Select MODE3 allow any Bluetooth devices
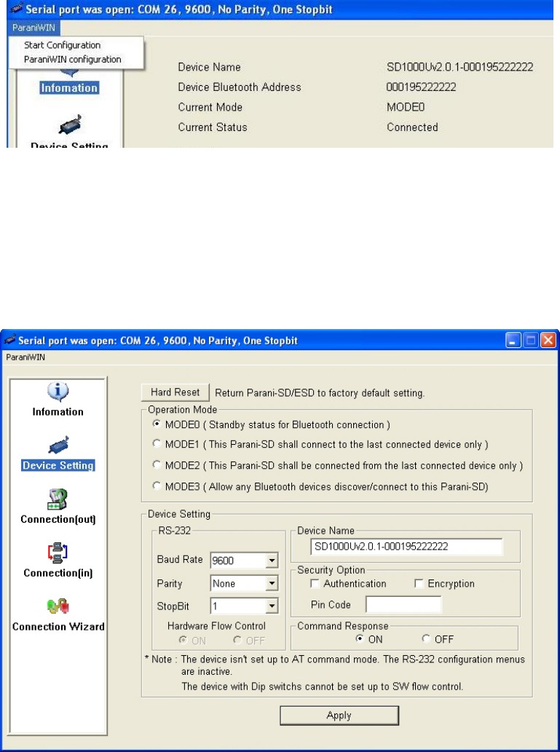The width and height of the screenshot is (560, 752). tap(157, 486)
